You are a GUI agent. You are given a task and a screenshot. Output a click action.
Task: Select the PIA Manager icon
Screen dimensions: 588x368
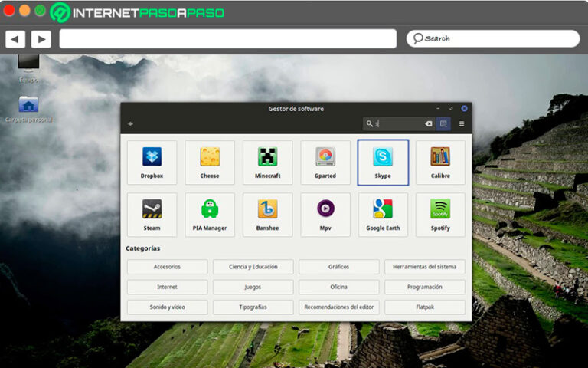click(x=209, y=214)
